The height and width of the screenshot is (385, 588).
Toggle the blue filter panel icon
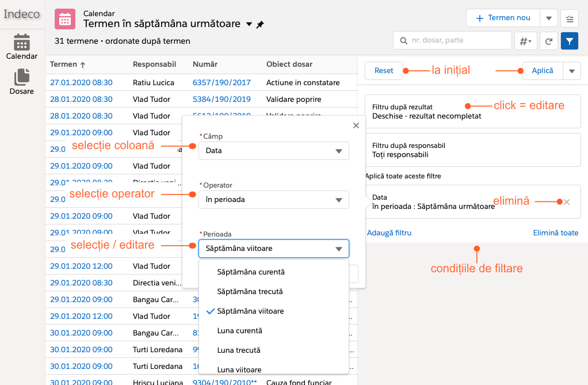click(569, 41)
